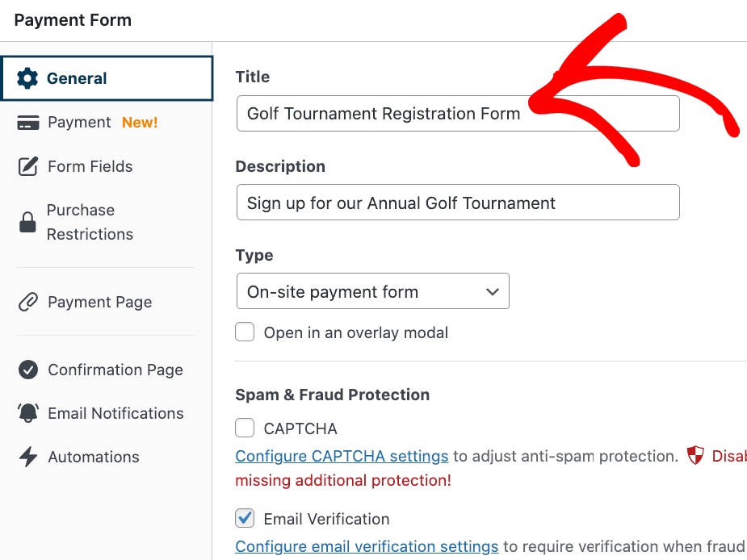Click the Payment credit card icon

click(x=28, y=123)
